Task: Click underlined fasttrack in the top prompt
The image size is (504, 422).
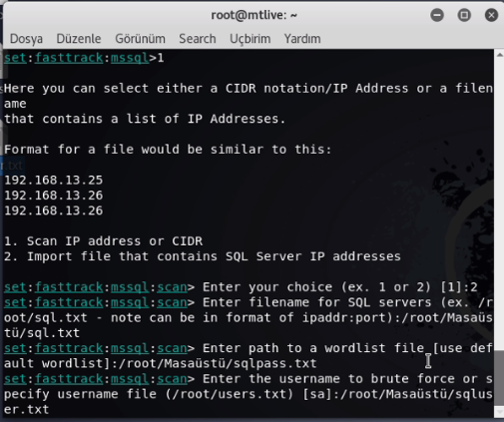Action: click(69, 58)
